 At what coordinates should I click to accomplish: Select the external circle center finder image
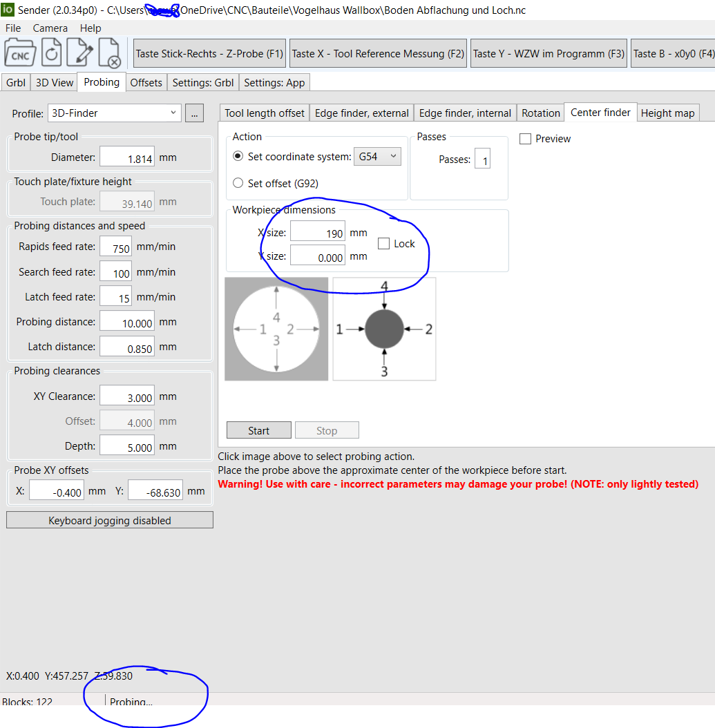click(384, 329)
